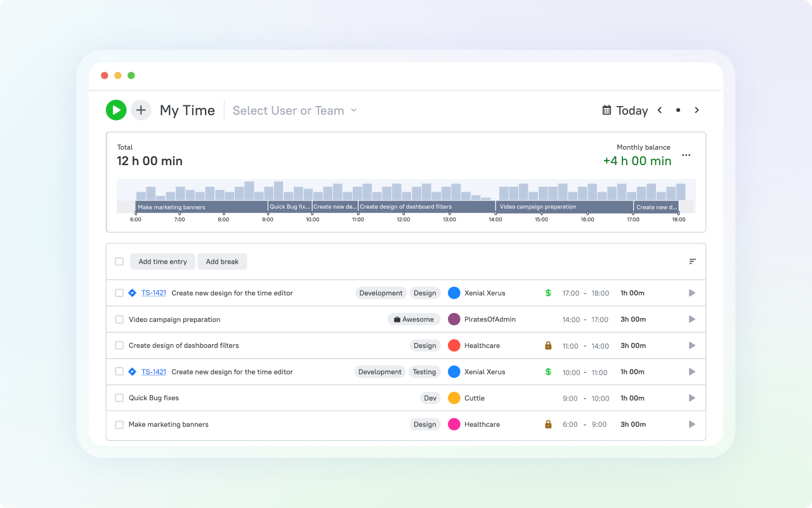Resume timer for Video campaign preparation
Viewport: 812px width, 508px height.
click(692, 319)
